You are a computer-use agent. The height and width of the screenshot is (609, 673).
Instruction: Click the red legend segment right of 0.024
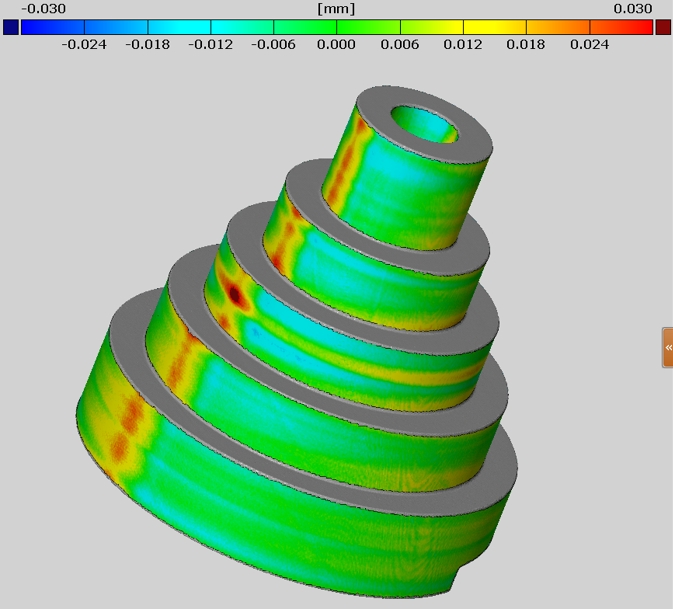(621, 27)
